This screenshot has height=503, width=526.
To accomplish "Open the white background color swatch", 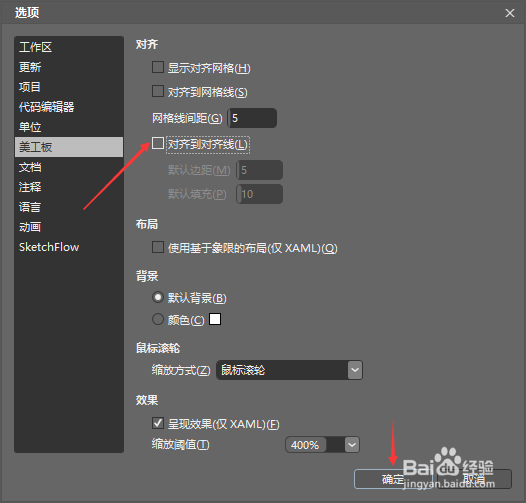I will click(x=215, y=319).
